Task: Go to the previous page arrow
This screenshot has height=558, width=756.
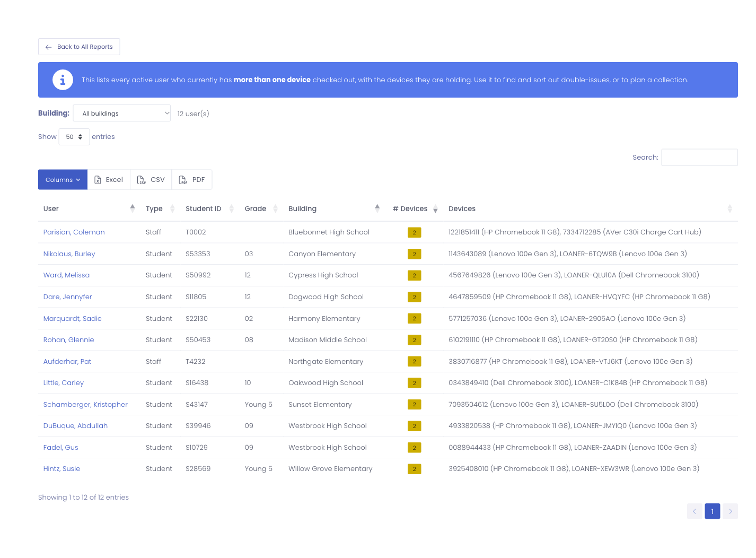Action: coord(695,511)
